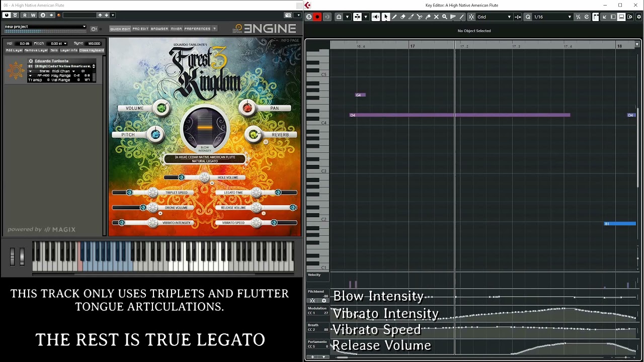644x362 pixels.
Task: Switch to Quick Edit tab in Engine
Action: tap(120, 29)
